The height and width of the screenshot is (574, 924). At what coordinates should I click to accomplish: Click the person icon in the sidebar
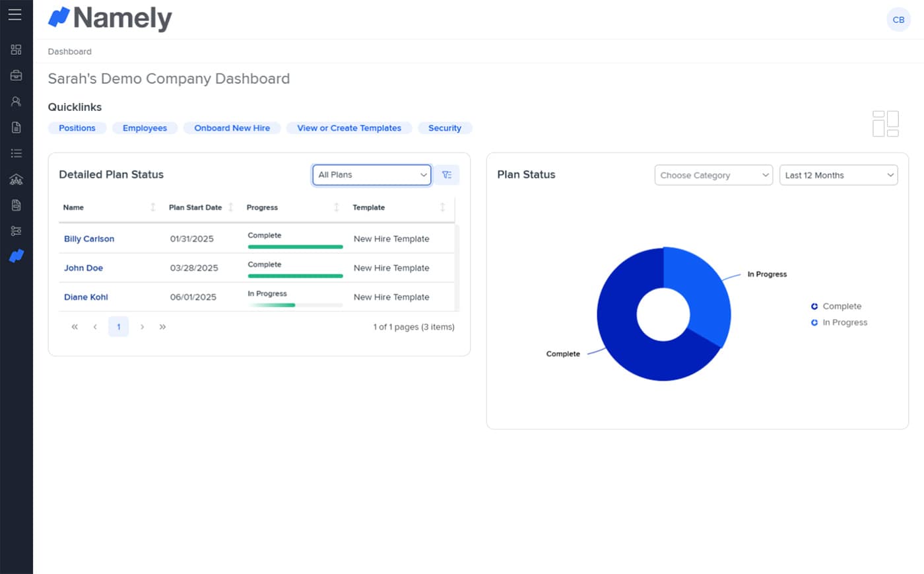tap(16, 102)
